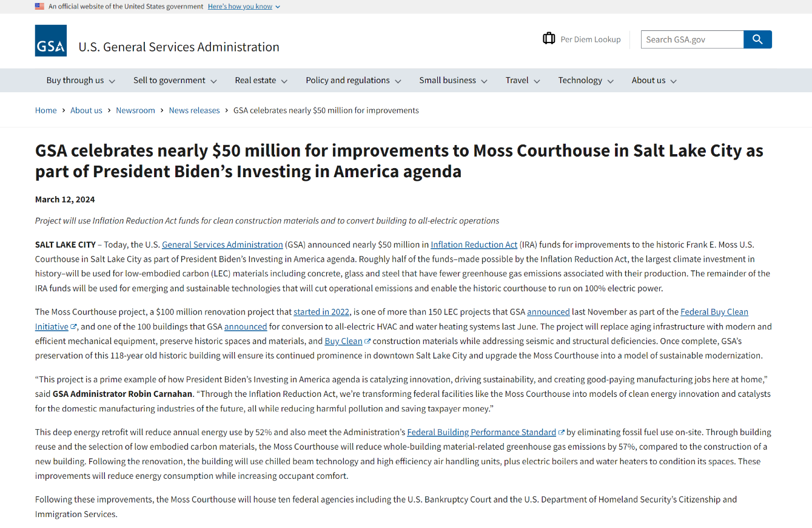This screenshot has height=528, width=812.
Task: Open the Buy through us dropdown
Action: tap(81, 80)
